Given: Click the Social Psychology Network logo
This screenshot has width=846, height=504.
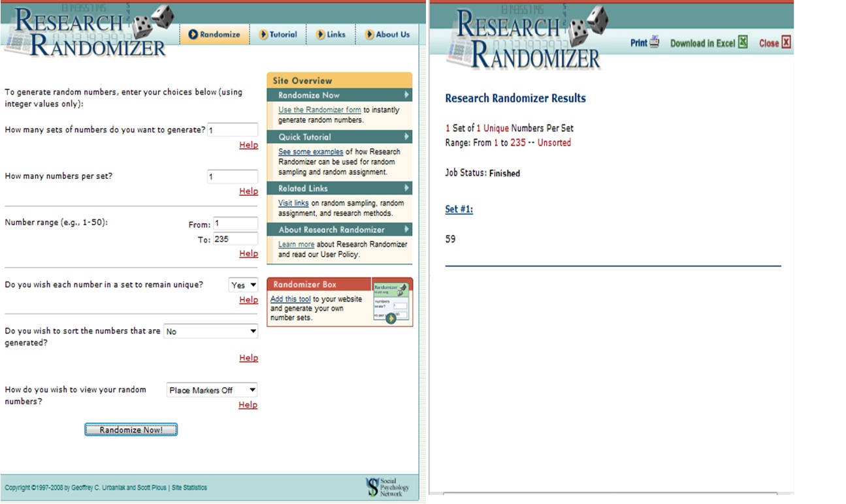Looking at the screenshot, I should 388,487.
